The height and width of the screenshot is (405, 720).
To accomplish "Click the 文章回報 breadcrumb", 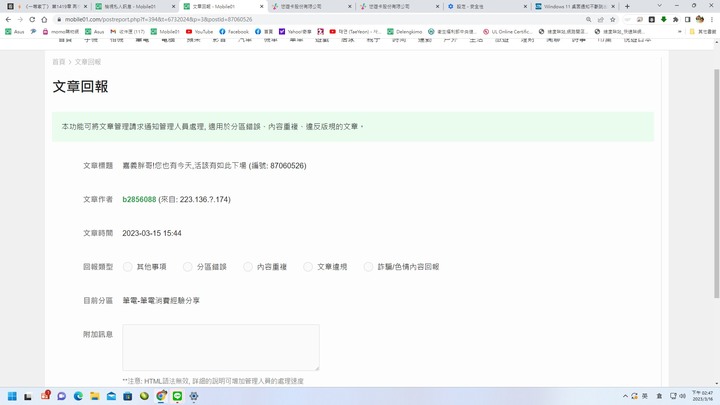I will point(88,62).
